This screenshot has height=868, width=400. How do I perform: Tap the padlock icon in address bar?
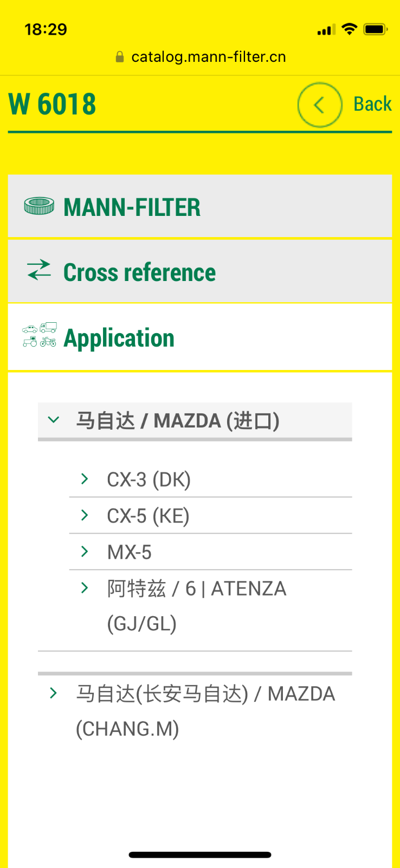click(x=120, y=56)
